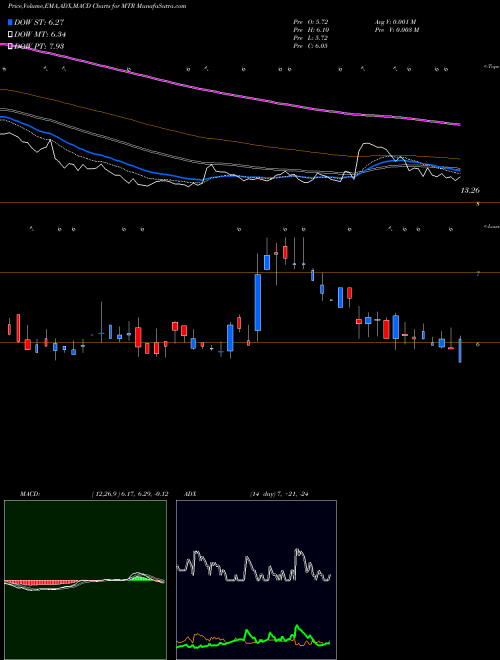Click the 'MACD:' panel label
Screen dimensions: 500x660
(30, 494)
